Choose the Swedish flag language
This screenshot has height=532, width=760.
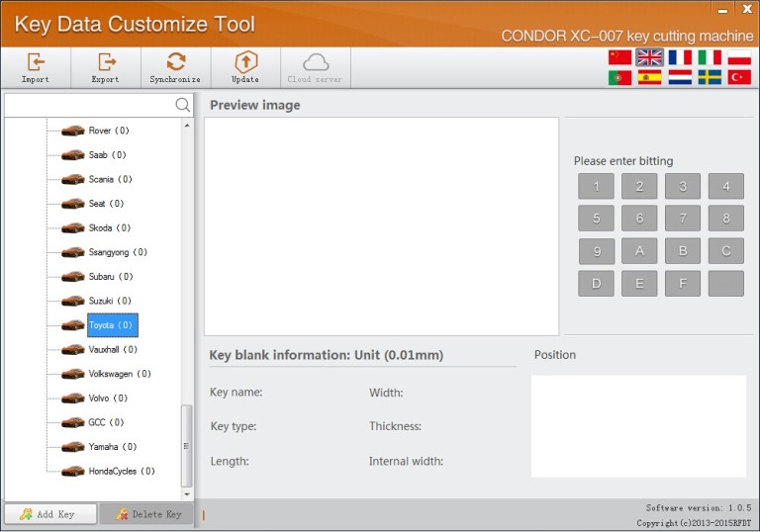click(x=710, y=77)
